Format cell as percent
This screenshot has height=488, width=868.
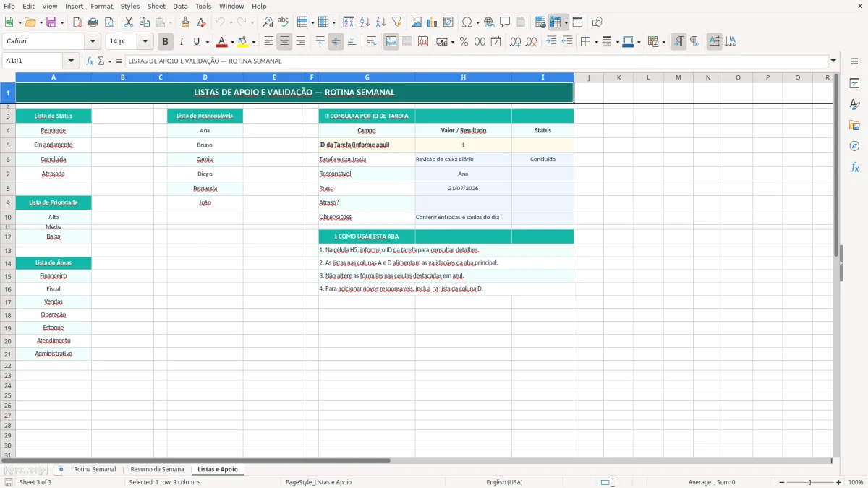[x=464, y=42]
